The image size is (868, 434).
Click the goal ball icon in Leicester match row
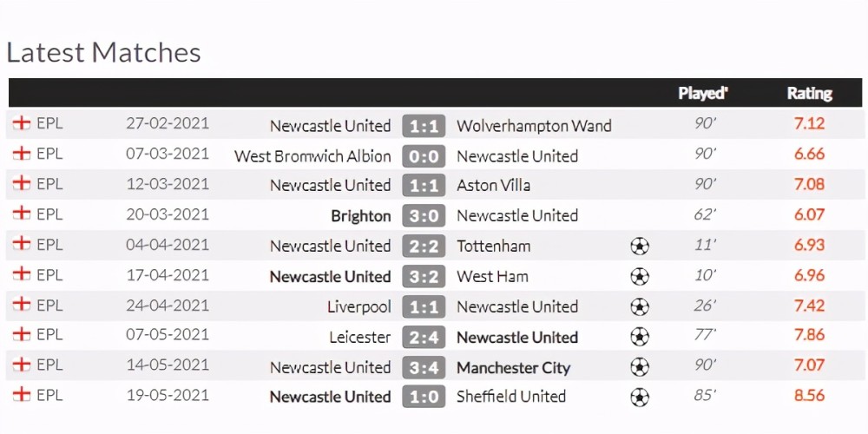(640, 336)
